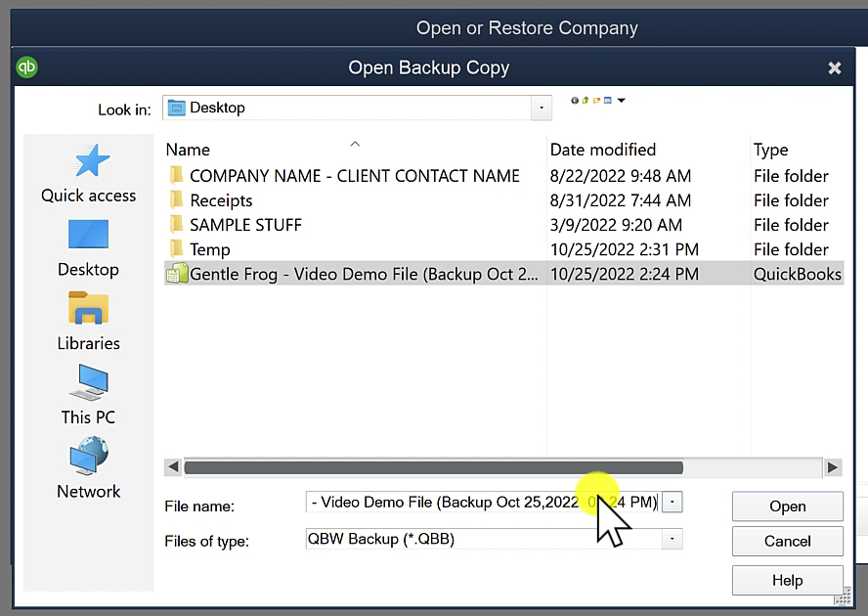Create a new folder

[596, 101]
